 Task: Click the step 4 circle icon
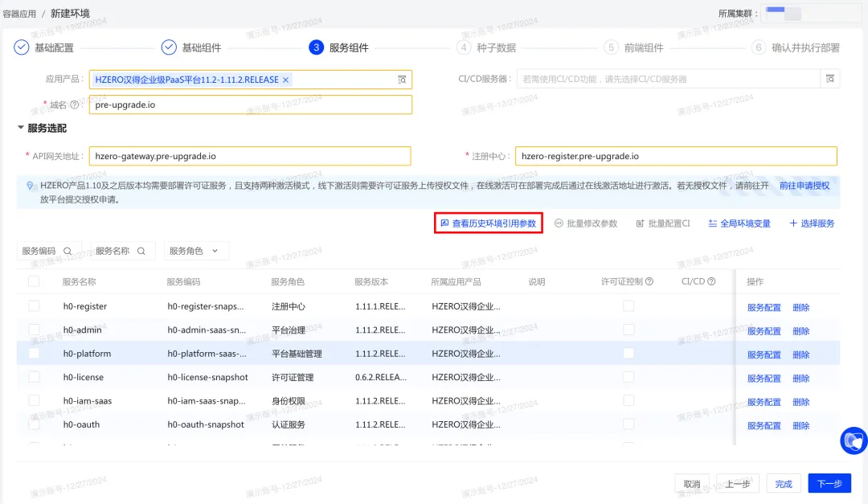click(x=464, y=47)
